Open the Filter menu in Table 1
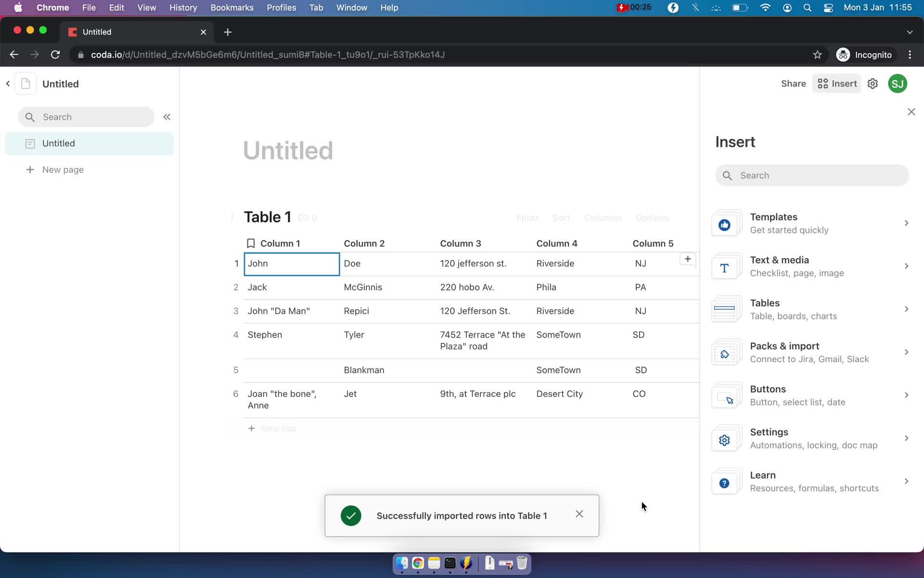924x578 pixels. click(527, 218)
